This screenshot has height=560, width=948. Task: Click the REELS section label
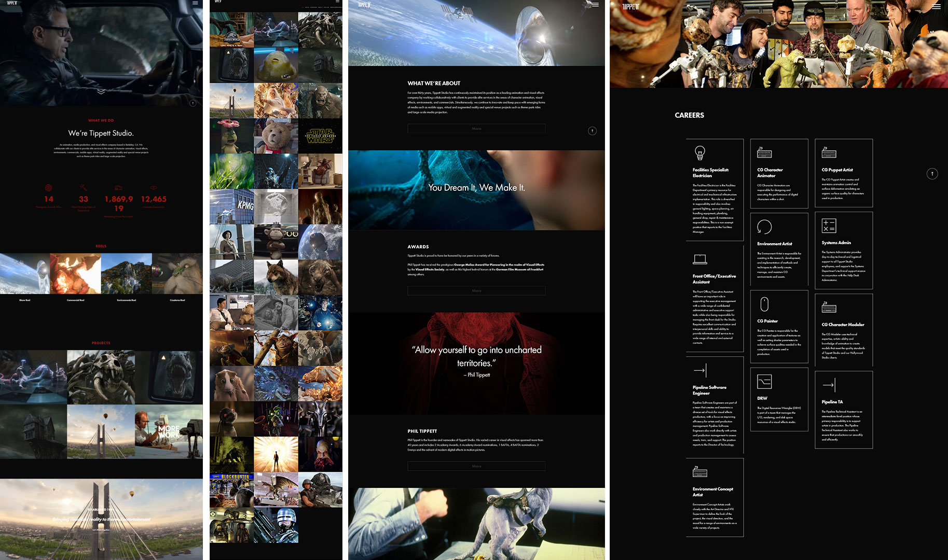coord(101,246)
